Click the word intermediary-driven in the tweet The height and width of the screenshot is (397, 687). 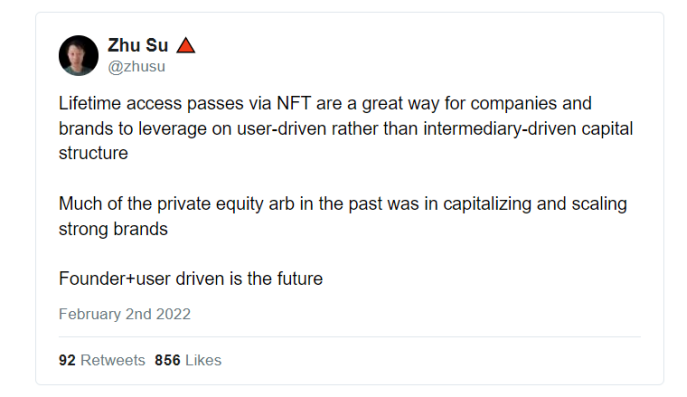click(499, 129)
